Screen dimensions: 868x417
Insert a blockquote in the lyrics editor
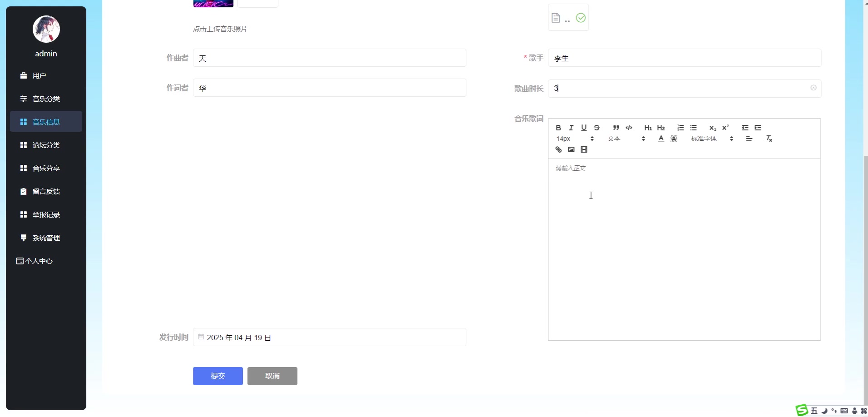coord(615,128)
